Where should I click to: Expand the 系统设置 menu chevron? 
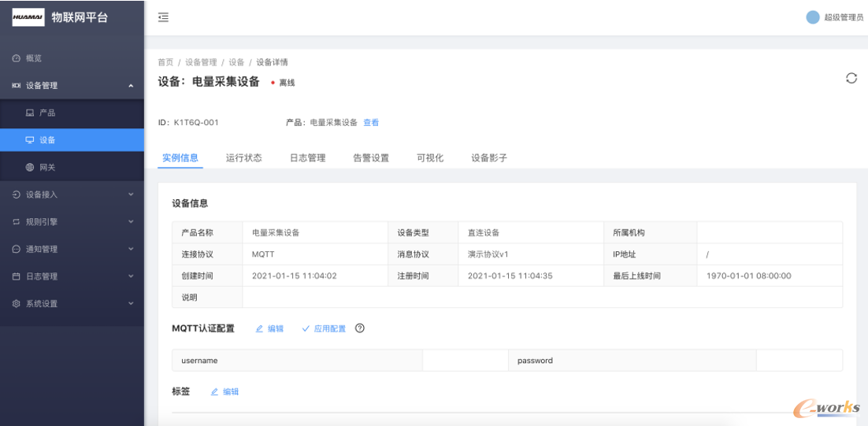pyautogui.click(x=131, y=304)
